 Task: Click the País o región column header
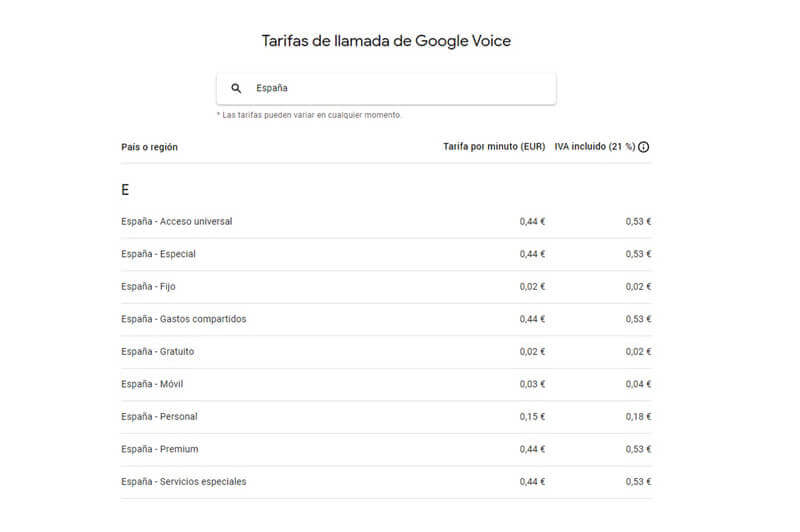pos(149,147)
